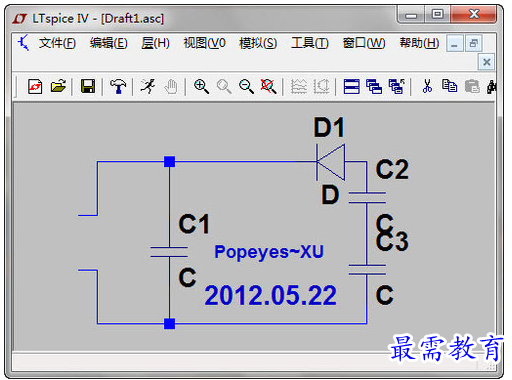Click the Popeyes~XU text annotation
512x380 pixels.
click(x=269, y=252)
